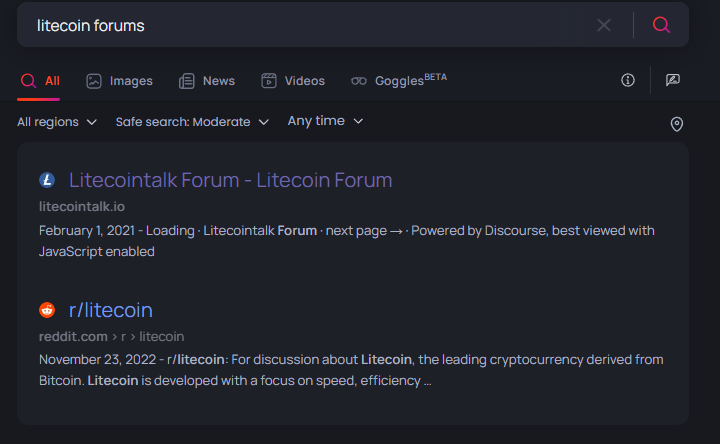Click the reddit.com › r › litecoin breadcrumb
720x444 pixels.
112,337
